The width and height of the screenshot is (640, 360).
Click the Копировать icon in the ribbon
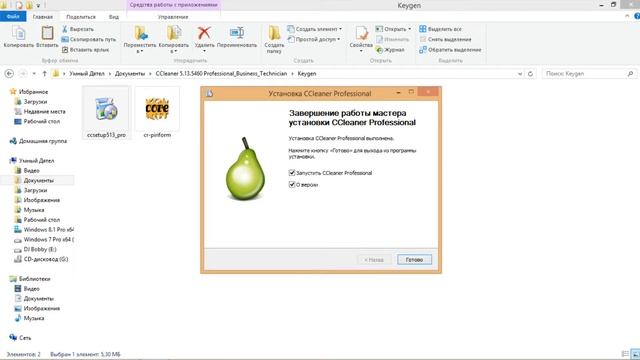pyautogui.click(x=18, y=33)
